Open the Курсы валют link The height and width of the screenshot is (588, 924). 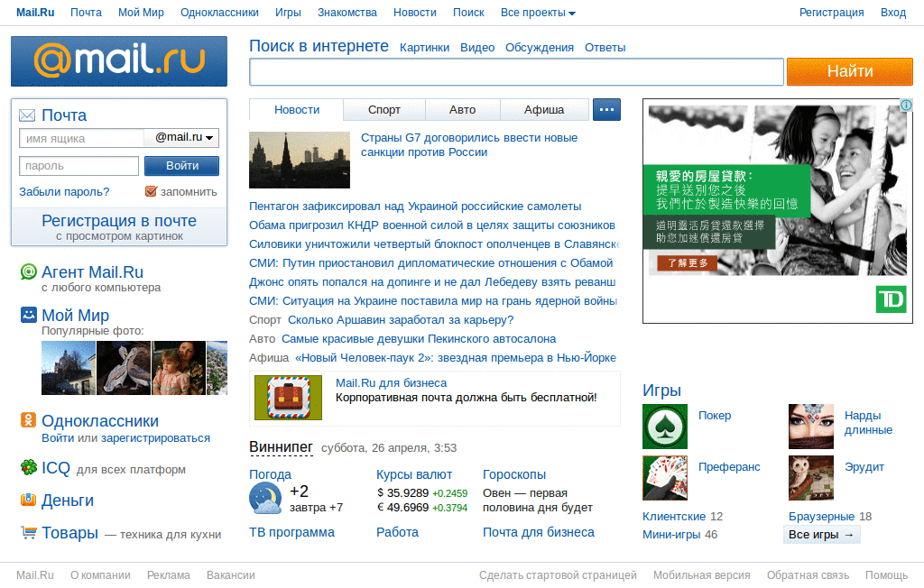pos(414,474)
